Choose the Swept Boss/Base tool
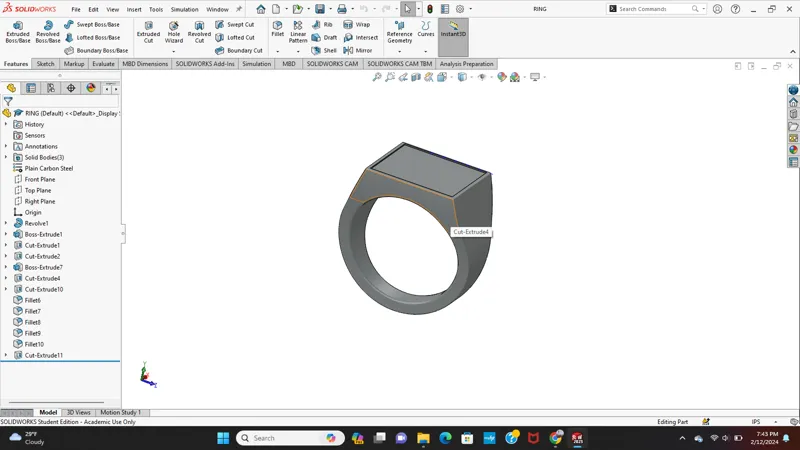 click(x=92, y=24)
